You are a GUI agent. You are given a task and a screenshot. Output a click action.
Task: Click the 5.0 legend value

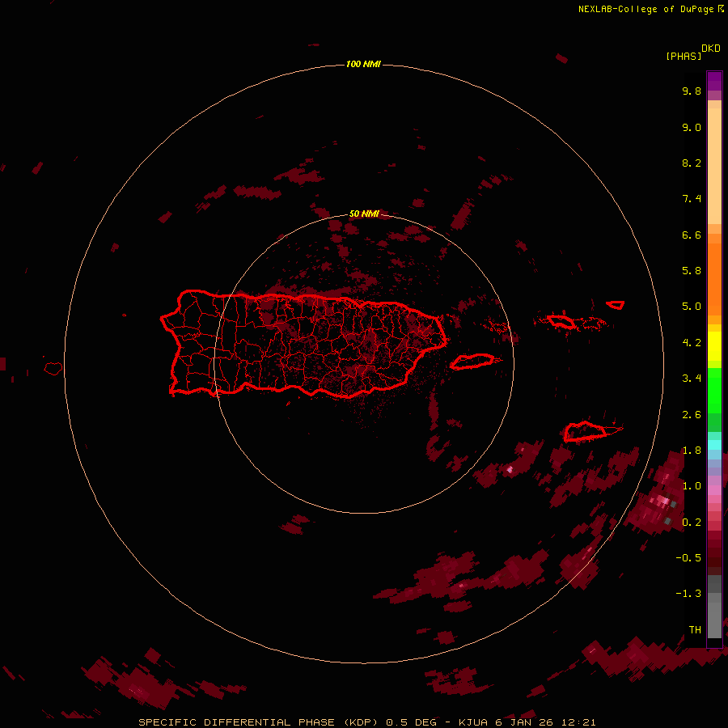click(x=692, y=307)
